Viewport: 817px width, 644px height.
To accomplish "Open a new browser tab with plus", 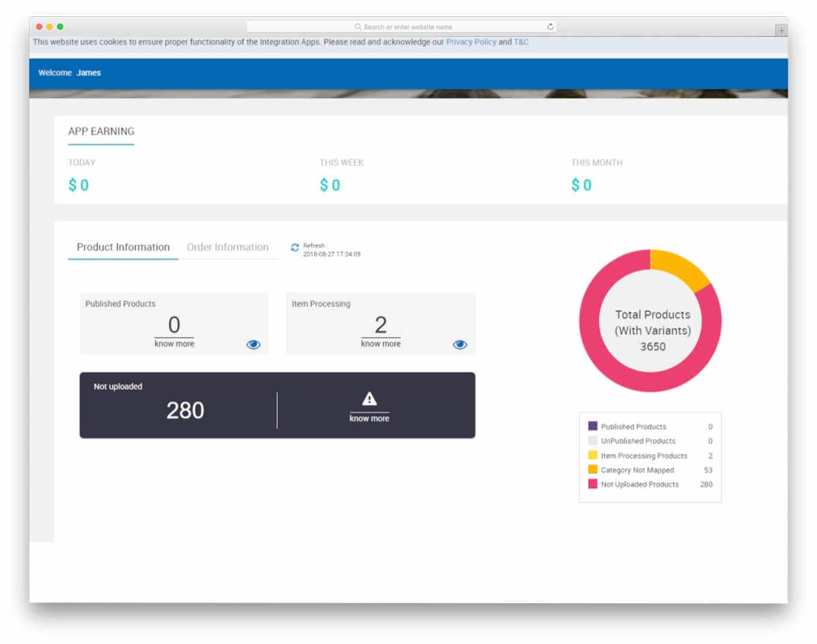I will pos(781,30).
